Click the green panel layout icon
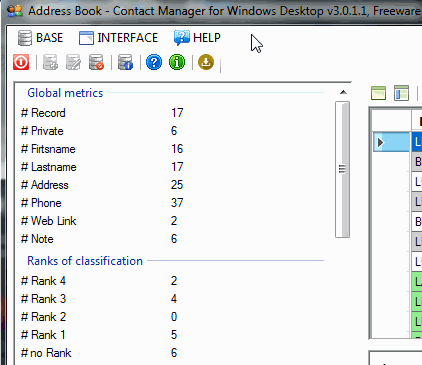 [x=378, y=93]
